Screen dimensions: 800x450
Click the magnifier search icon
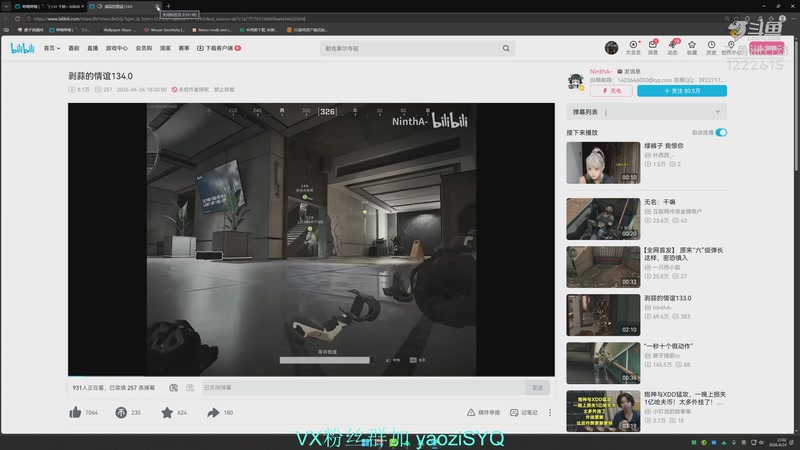pyautogui.click(x=506, y=48)
